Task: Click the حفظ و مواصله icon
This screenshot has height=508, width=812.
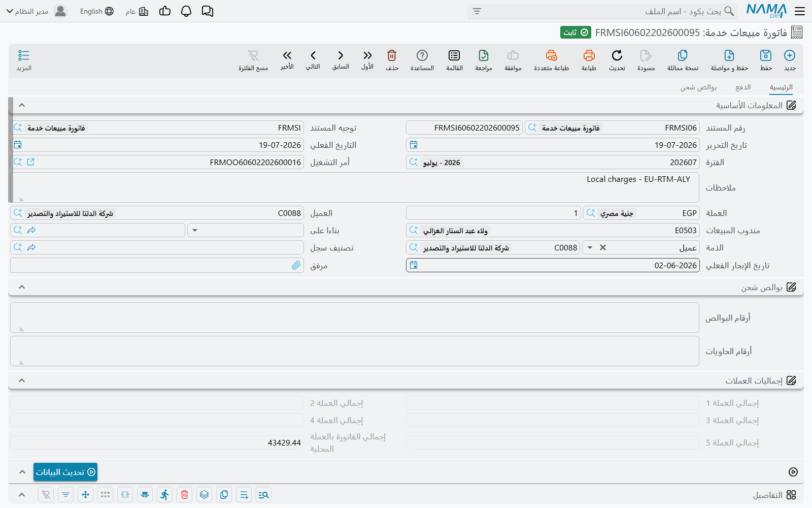Action: tap(729, 55)
